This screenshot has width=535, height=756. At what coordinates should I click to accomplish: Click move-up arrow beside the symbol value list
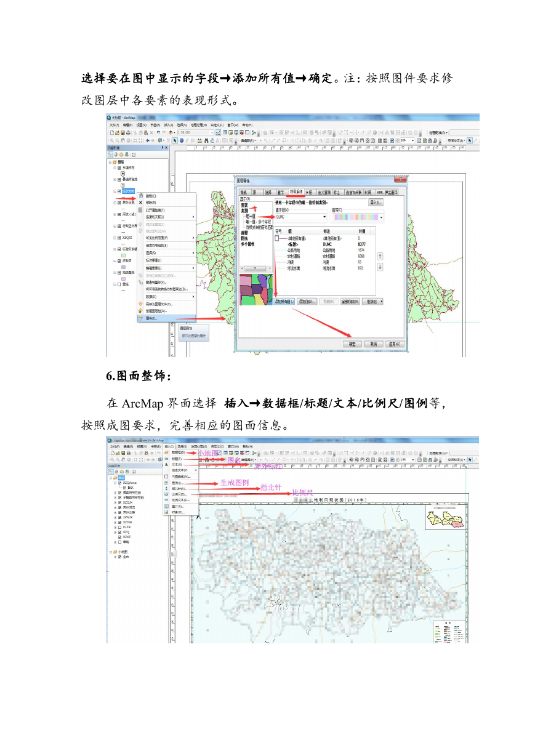pos(380,255)
